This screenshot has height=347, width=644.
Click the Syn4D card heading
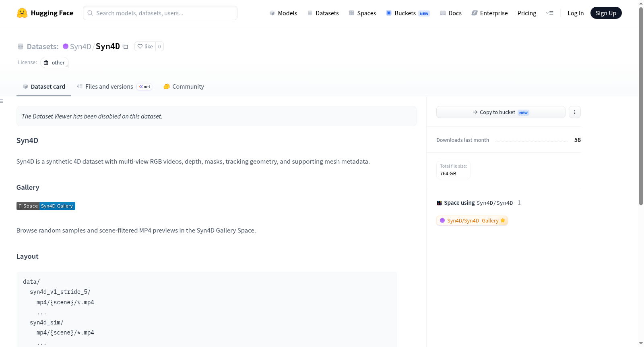[x=27, y=140]
